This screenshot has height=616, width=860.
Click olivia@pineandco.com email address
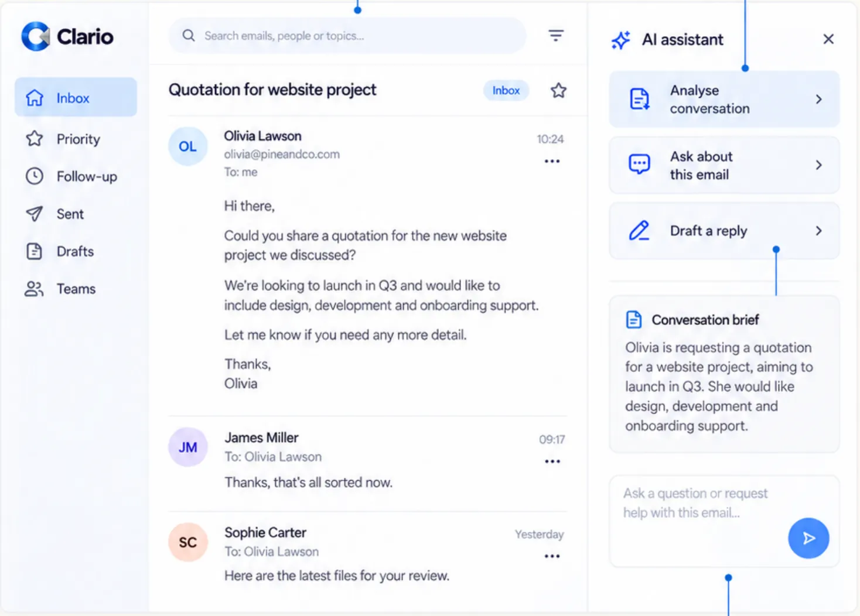tap(282, 154)
